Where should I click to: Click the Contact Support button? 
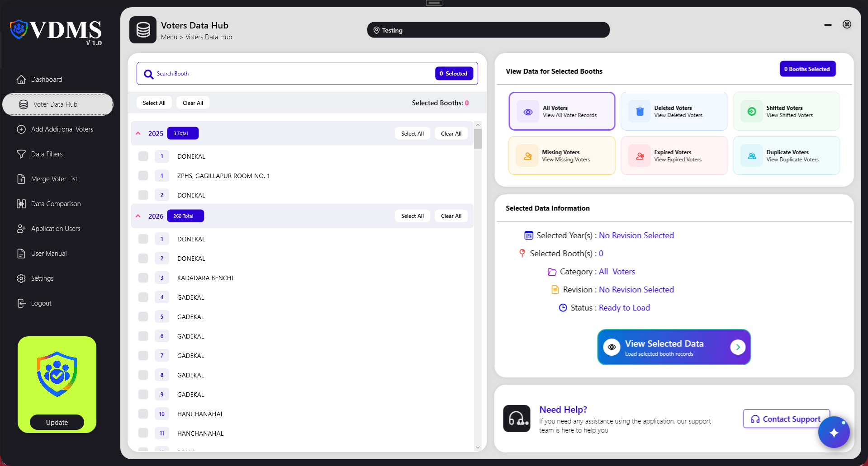786,419
